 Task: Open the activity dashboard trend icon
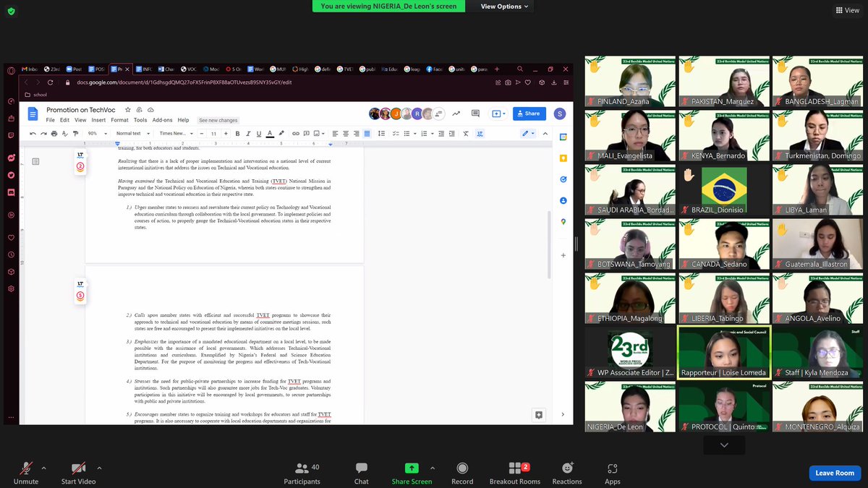[x=456, y=114]
